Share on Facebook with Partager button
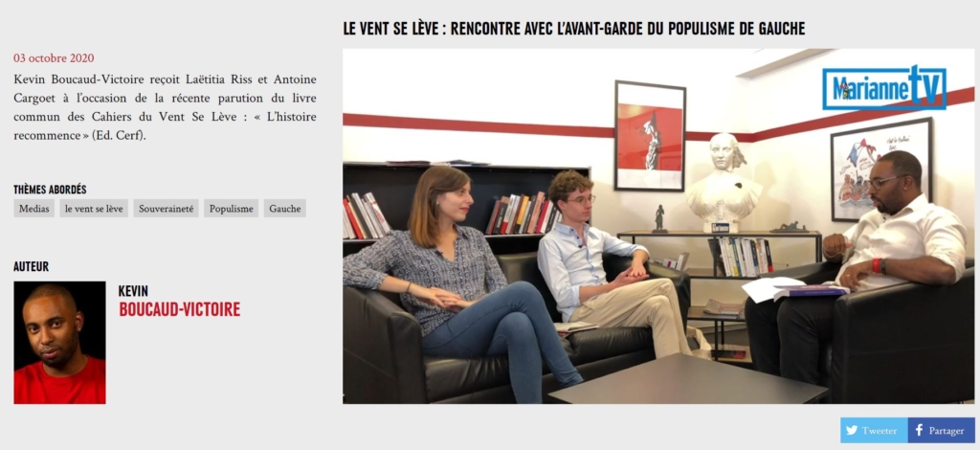Viewport: 980px width, 450px height. (942, 430)
